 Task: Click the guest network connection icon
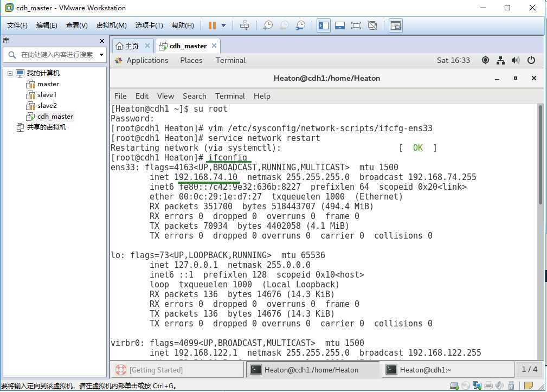(500, 60)
